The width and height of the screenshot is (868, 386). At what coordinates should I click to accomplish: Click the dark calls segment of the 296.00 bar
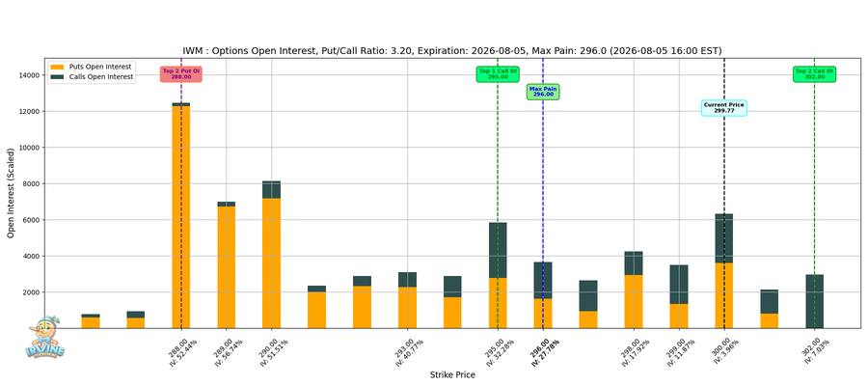(543, 281)
